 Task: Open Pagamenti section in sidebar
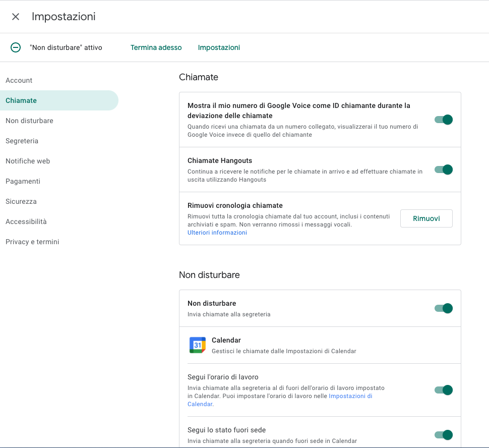pyautogui.click(x=23, y=181)
